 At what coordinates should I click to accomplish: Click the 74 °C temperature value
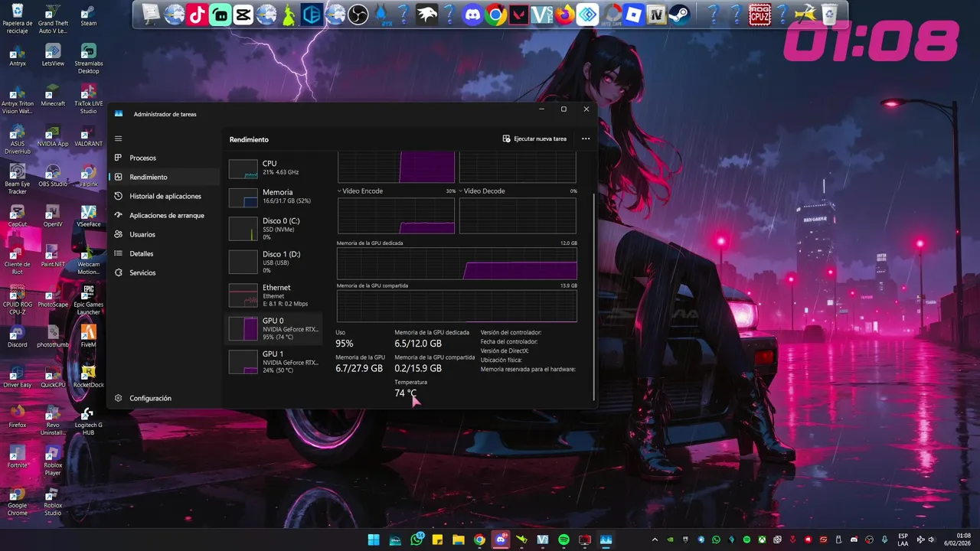(406, 393)
